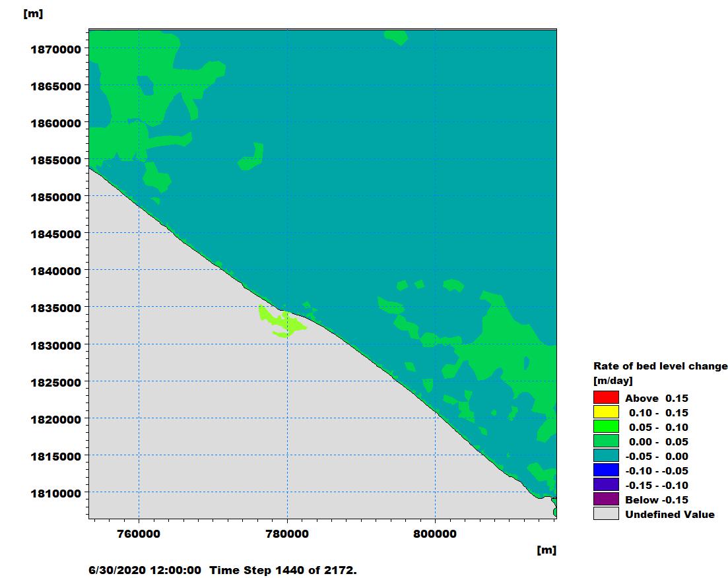The image size is (728, 578).
Task: Click the x-axis label 760000
Action: click(139, 534)
